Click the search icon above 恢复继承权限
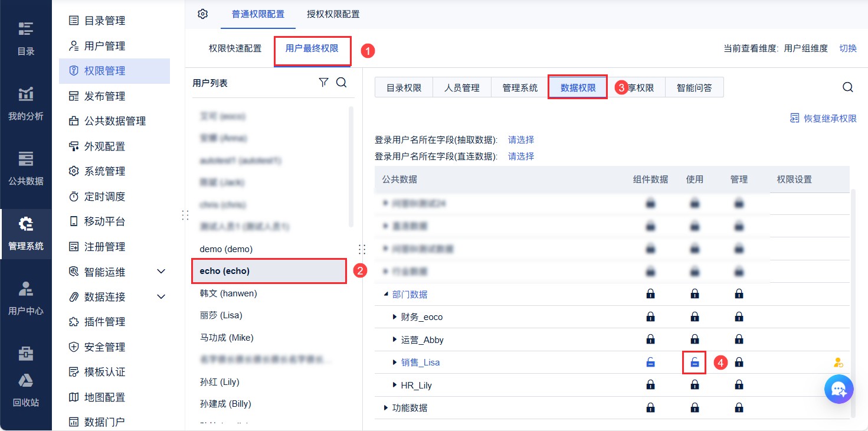The height and width of the screenshot is (431, 868). coord(848,87)
